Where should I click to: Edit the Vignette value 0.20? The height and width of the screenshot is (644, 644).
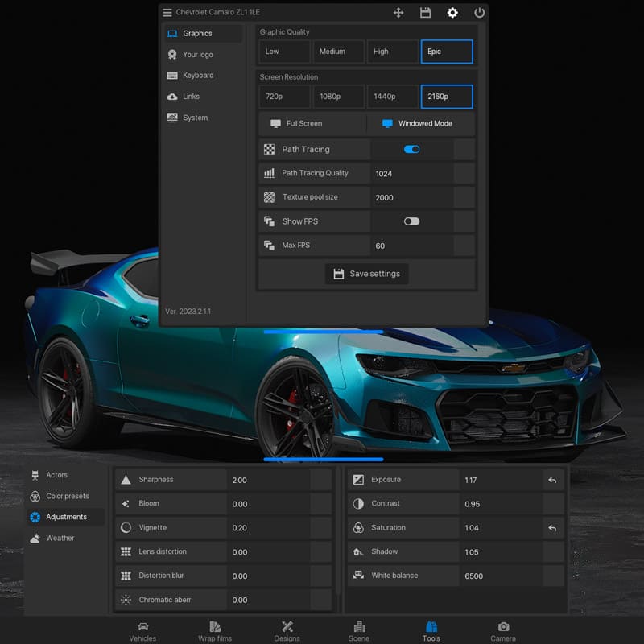pos(269,528)
